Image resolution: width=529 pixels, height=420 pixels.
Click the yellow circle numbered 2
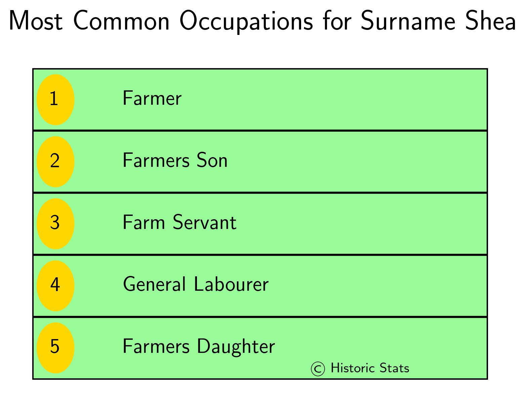pos(55,161)
